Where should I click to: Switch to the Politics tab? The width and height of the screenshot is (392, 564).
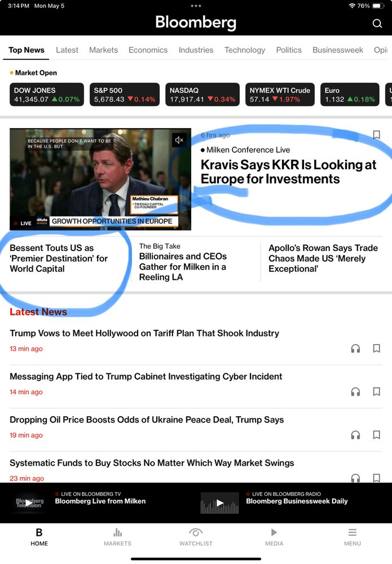click(289, 50)
